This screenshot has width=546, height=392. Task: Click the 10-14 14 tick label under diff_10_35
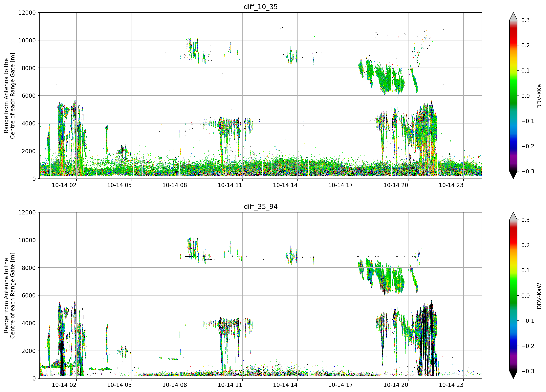285,185
